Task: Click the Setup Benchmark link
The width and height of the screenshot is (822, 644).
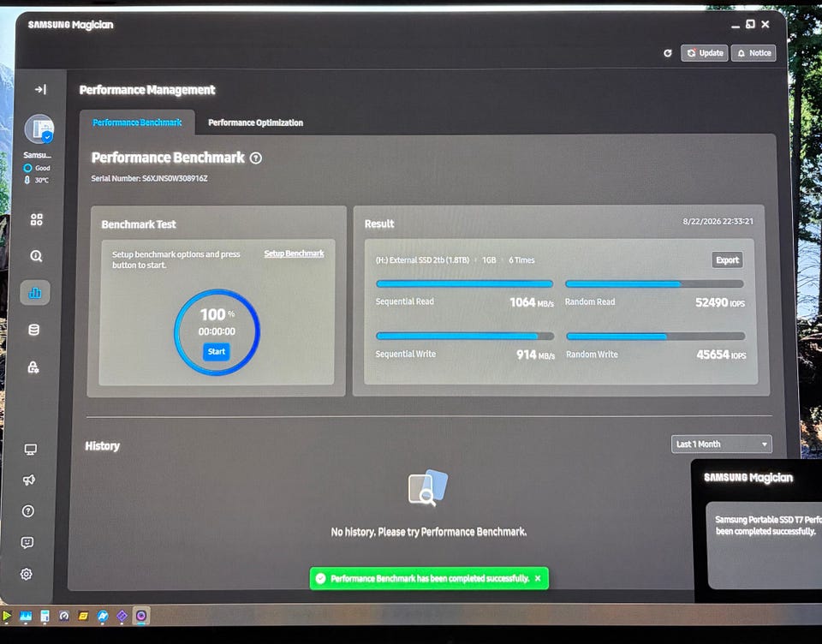Action: (x=294, y=253)
